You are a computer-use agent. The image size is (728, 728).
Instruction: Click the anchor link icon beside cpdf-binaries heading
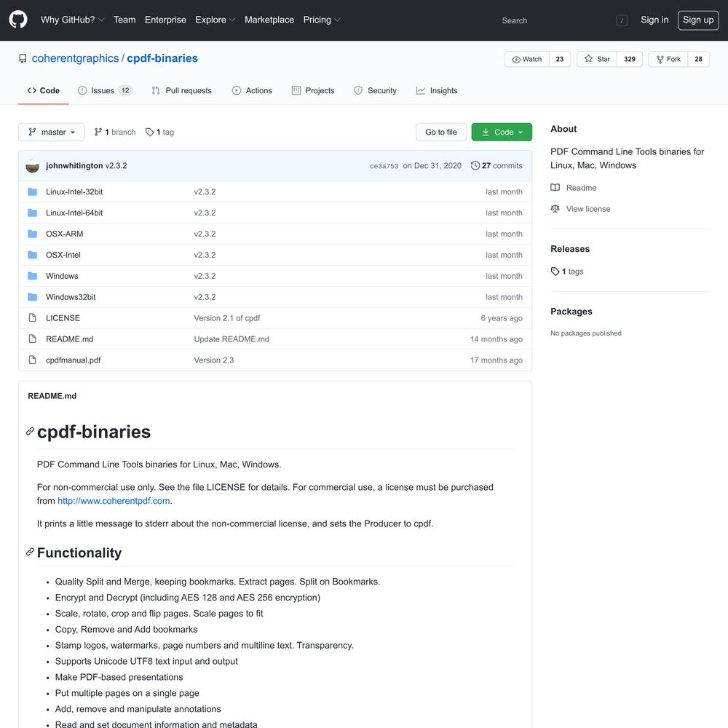click(30, 431)
